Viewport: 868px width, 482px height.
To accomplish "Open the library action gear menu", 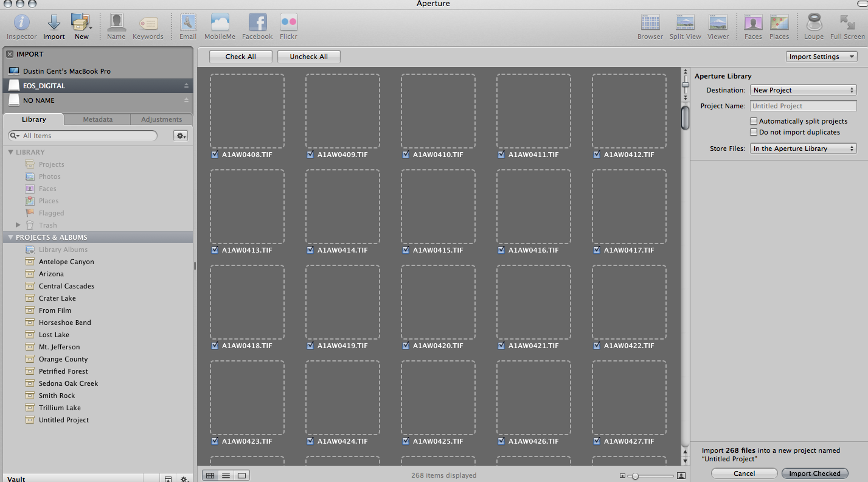I will 181,136.
